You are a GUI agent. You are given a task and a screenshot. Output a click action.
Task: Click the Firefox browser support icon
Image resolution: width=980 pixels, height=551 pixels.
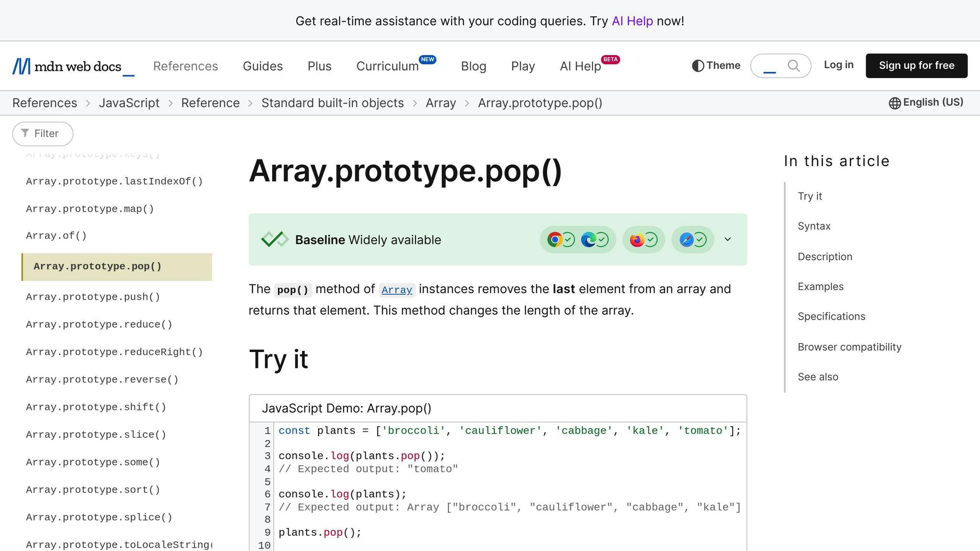(637, 240)
